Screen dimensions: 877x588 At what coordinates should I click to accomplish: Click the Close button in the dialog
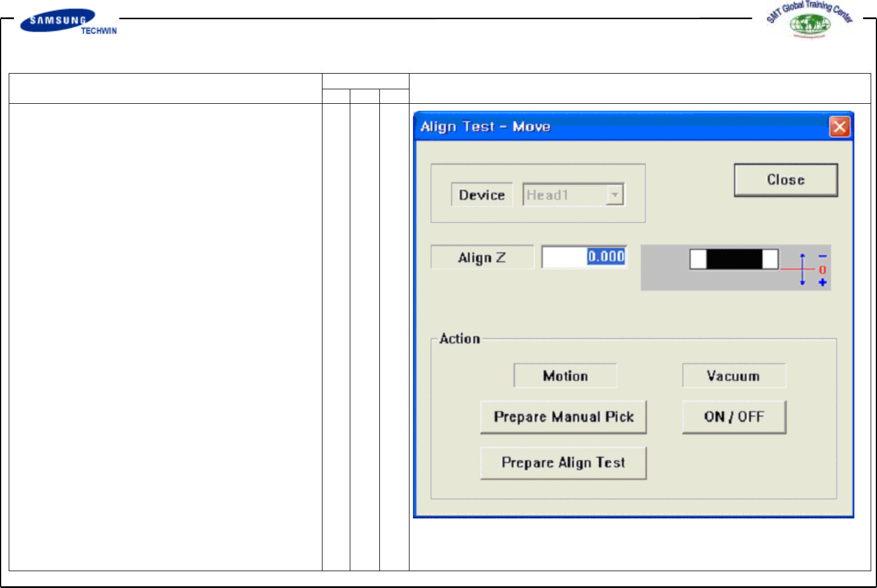(x=786, y=180)
